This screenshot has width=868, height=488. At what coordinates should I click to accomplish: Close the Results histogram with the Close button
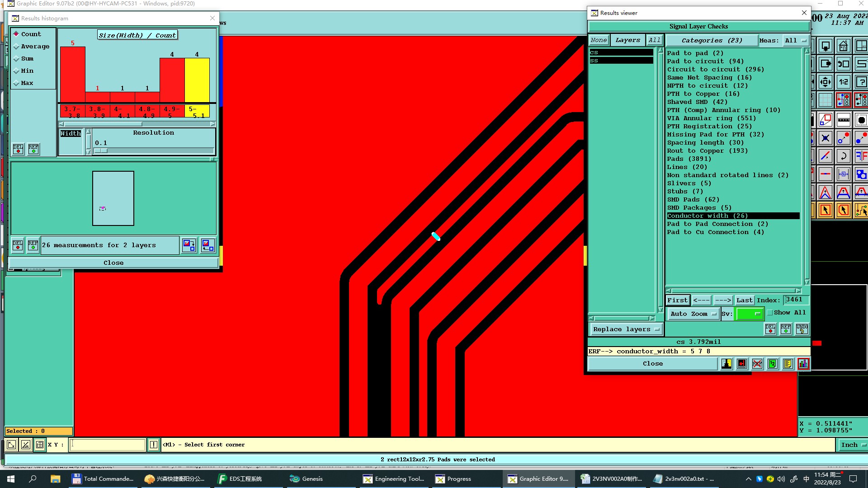(113, 263)
